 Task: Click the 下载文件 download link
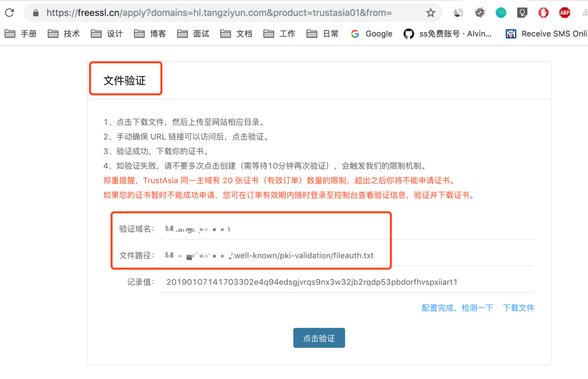click(x=518, y=307)
